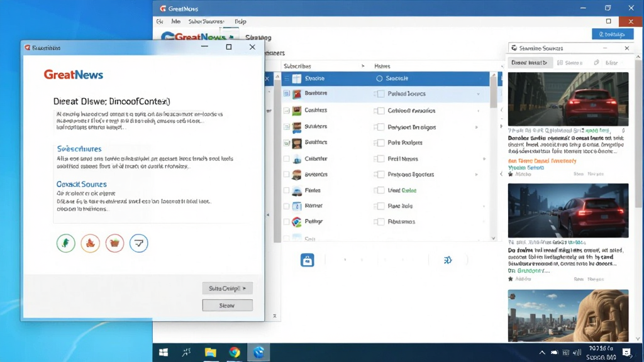Click the blue button at the main window's top right
644x362 pixels.
pyautogui.click(x=613, y=35)
